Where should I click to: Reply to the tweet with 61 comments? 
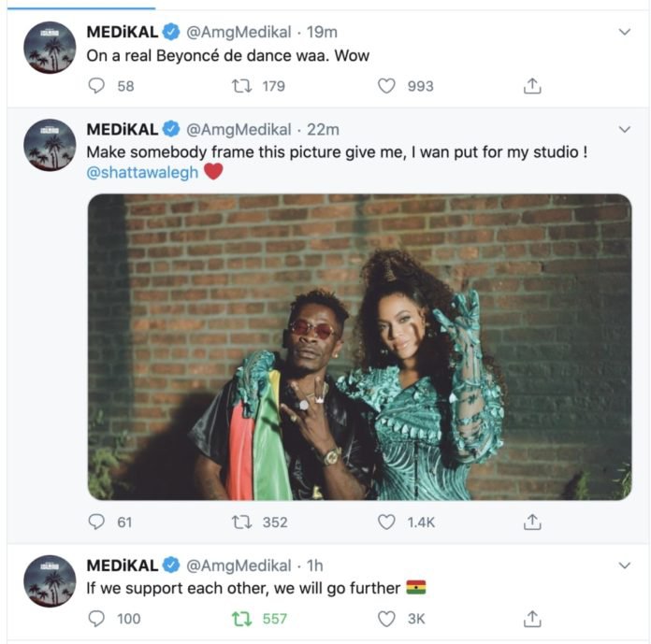[96, 522]
